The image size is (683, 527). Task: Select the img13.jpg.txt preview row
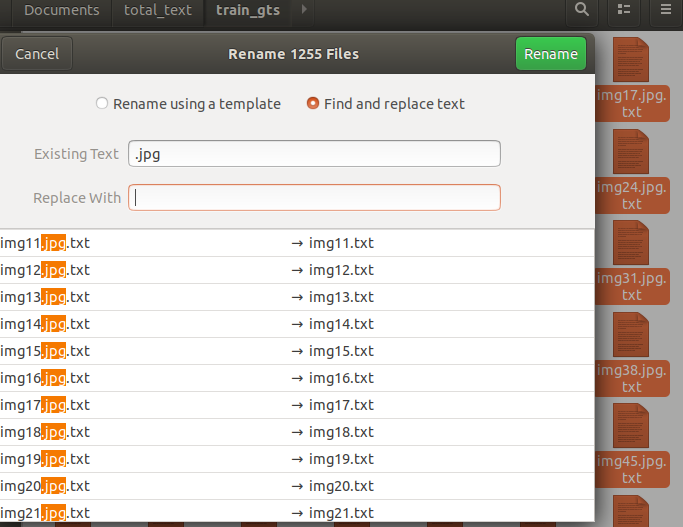tap(297, 297)
